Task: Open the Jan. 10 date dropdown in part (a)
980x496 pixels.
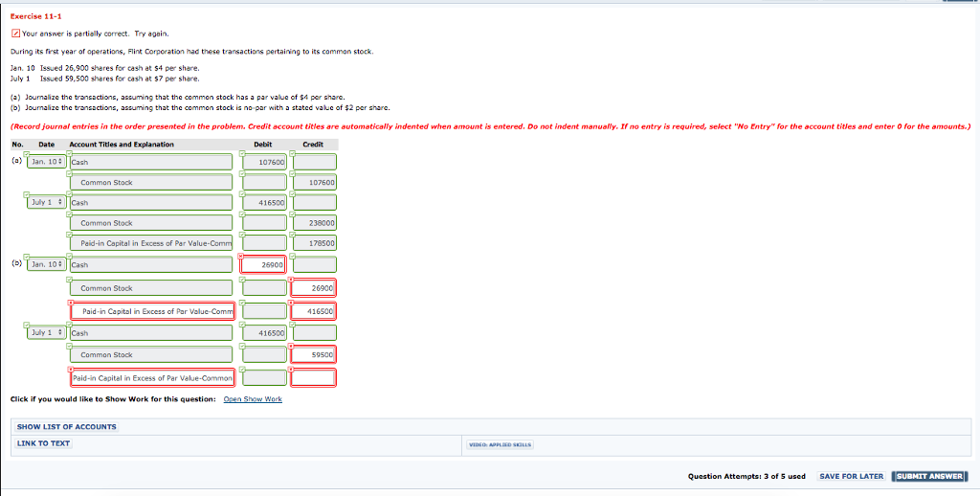Action: (46, 162)
